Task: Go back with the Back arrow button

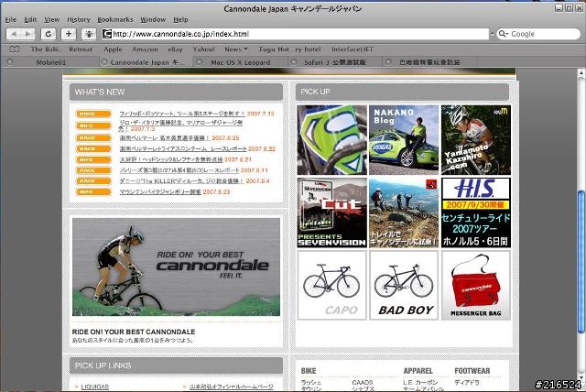Action: [14, 34]
